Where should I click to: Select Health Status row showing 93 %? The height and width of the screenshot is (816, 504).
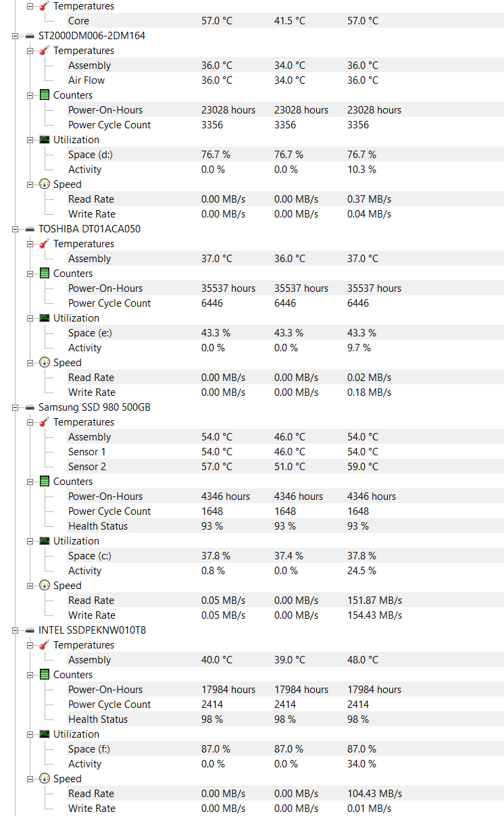[x=98, y=526]
